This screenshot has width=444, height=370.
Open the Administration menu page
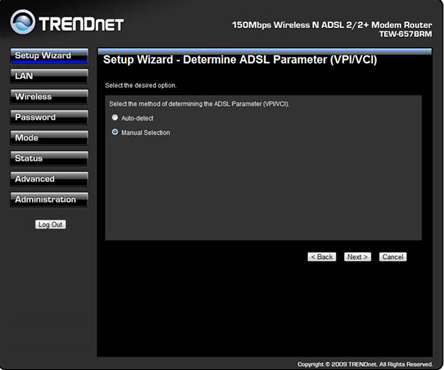tap(49, 199)
